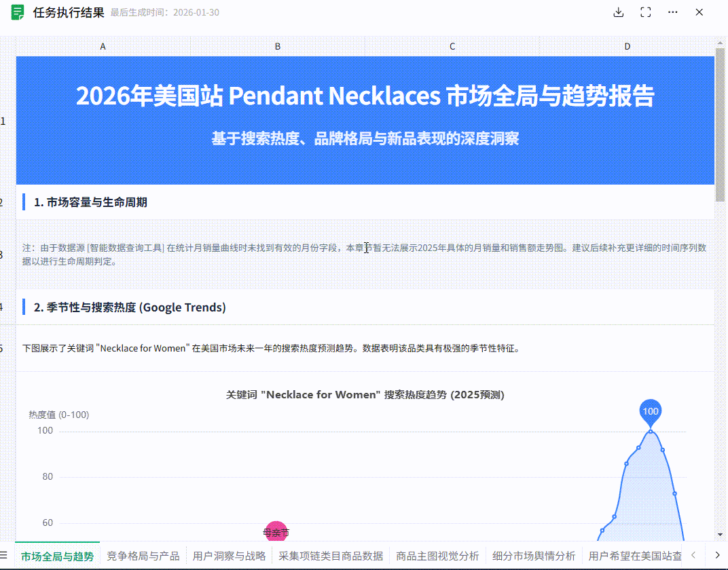This screenshot has width=728, height=570.
Task: Click column header C
Action: (452, 46)
